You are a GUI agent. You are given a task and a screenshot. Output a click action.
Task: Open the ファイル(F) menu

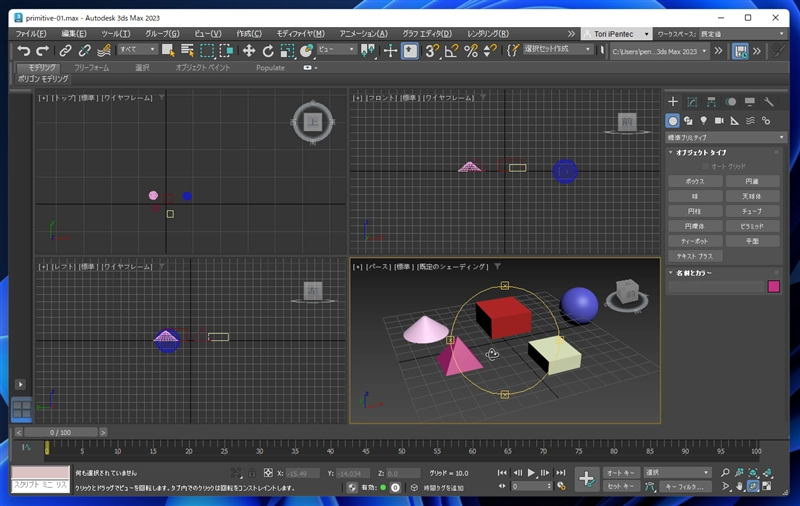(31, 34)
